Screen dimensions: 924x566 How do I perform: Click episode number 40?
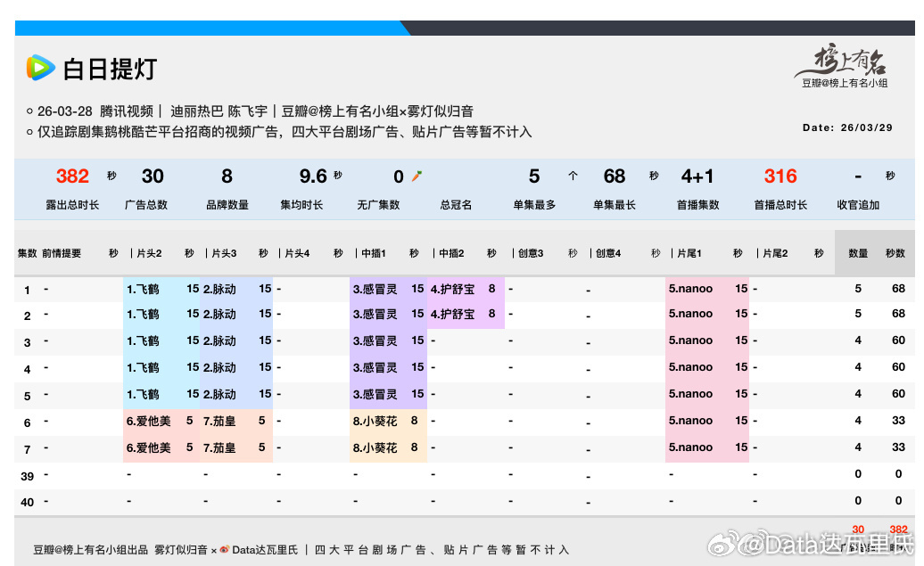(x=27, y=503)
